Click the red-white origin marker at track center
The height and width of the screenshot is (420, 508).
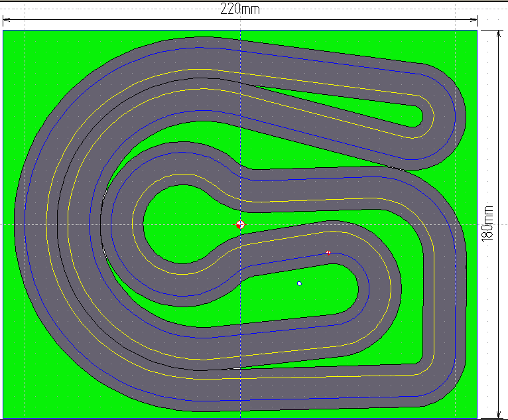click(240, 225)
